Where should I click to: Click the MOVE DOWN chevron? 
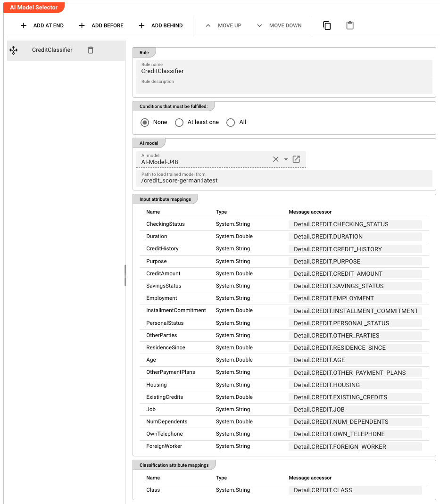tap(258, 25)
